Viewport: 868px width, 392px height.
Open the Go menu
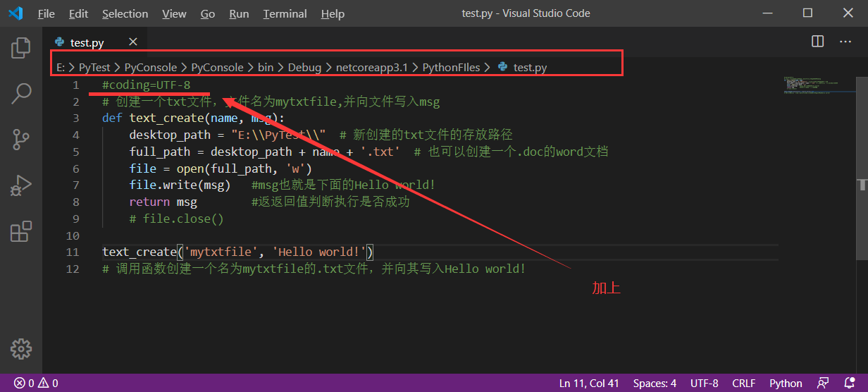coord(208,13)
